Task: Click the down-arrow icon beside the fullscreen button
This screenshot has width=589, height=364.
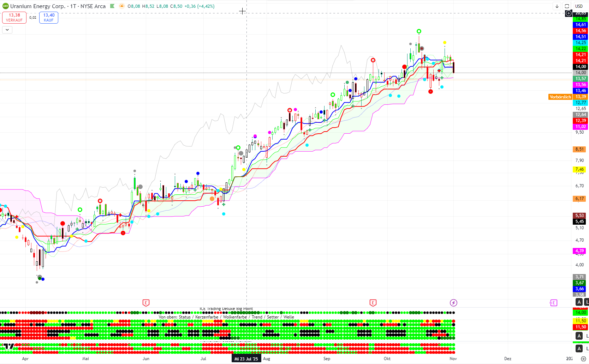Action: click(x=557, y=6)
